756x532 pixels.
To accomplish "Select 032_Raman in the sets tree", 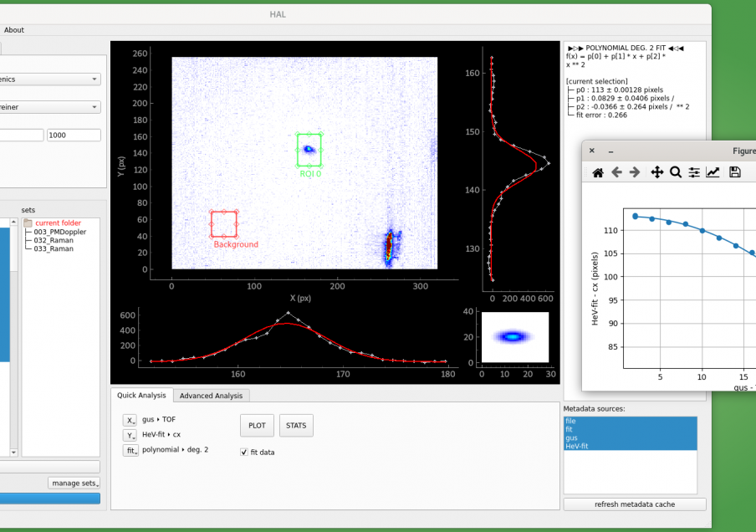I will (x=55, y=239).
